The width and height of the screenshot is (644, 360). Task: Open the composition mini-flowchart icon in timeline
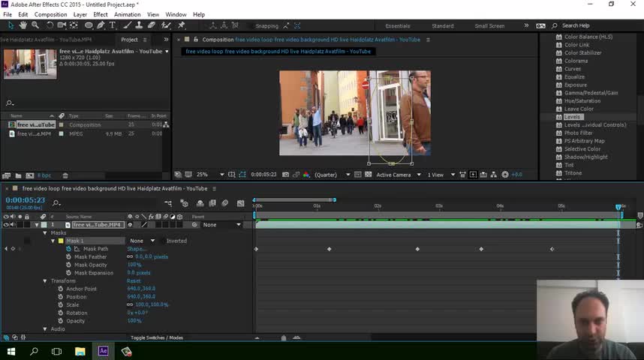coord(168,203)
